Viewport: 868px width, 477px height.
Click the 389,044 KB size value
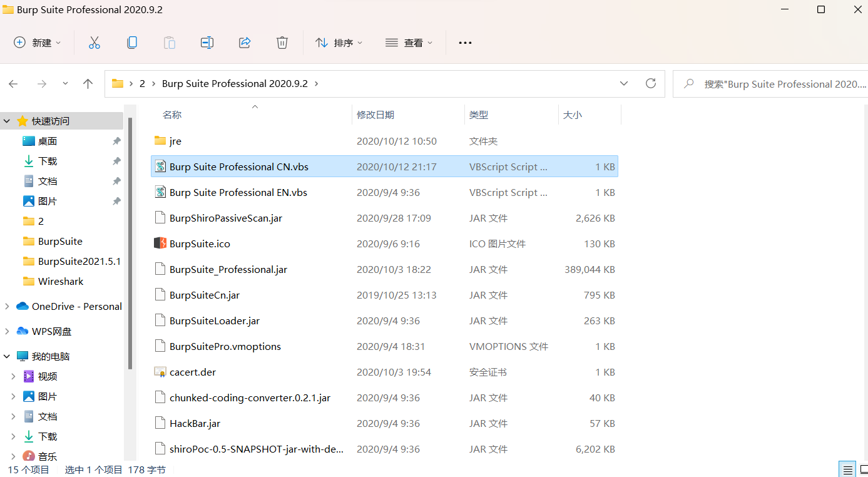click(590, 270)
